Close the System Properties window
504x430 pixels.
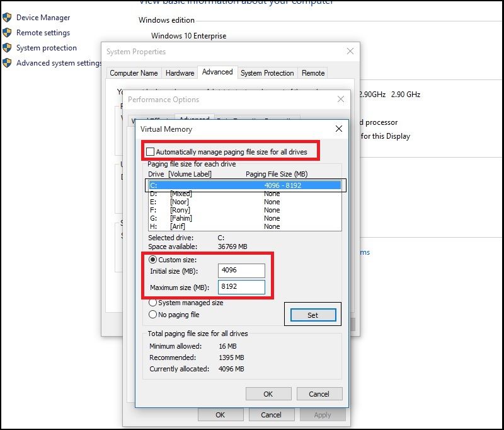[350, 51]
